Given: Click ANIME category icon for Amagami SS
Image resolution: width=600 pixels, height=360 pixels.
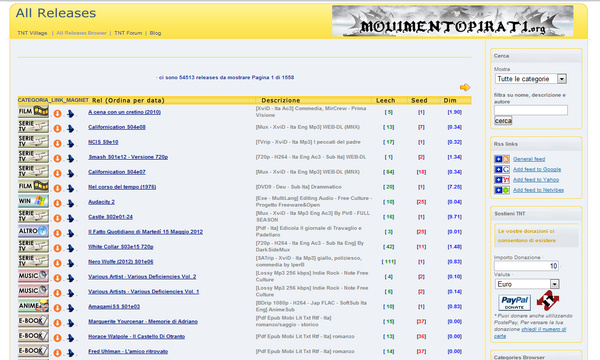Looking at the screenshot, I should pyautogui.click(x=33, y=305).
